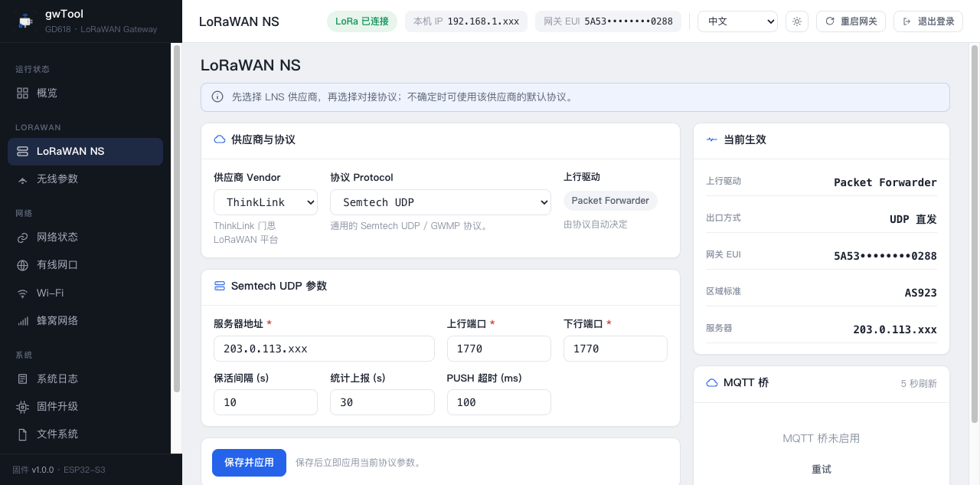Click the 概览 grid icon
This screenshot has width=980, height=485.
(x=23, y=93)
